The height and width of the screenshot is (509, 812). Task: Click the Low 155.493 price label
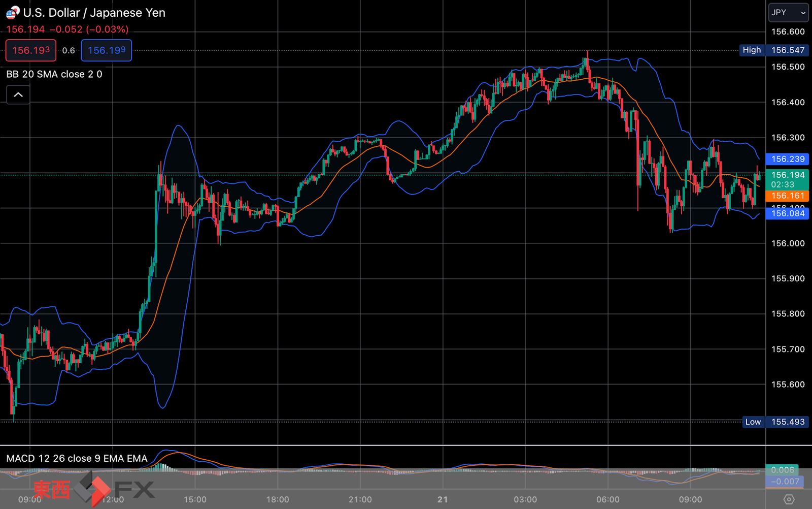tap(775, 422)
